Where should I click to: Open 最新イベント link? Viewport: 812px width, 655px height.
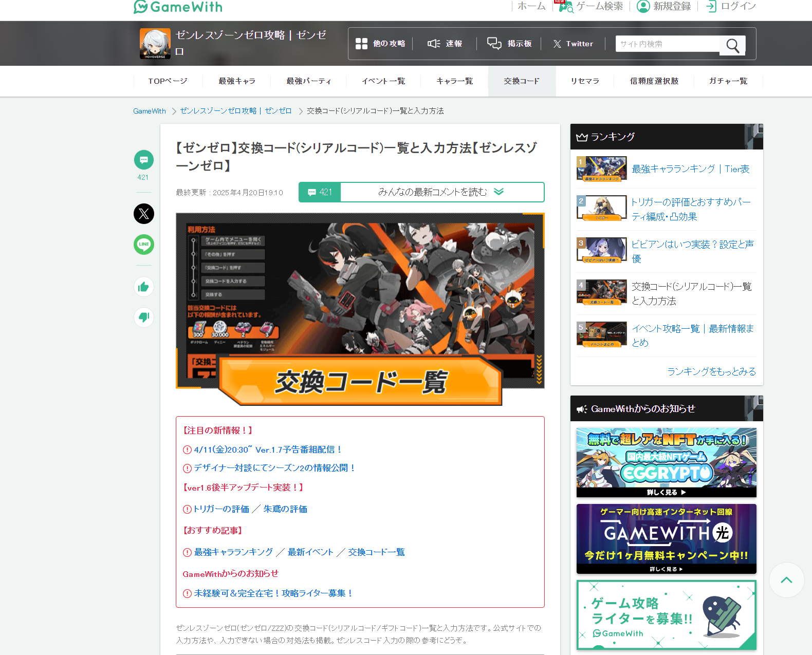[x=310, y=552]
